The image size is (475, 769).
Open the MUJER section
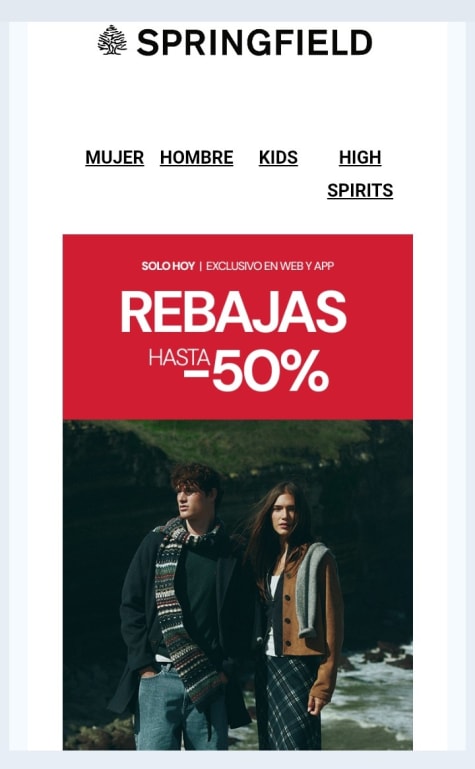tap(115, 157)
